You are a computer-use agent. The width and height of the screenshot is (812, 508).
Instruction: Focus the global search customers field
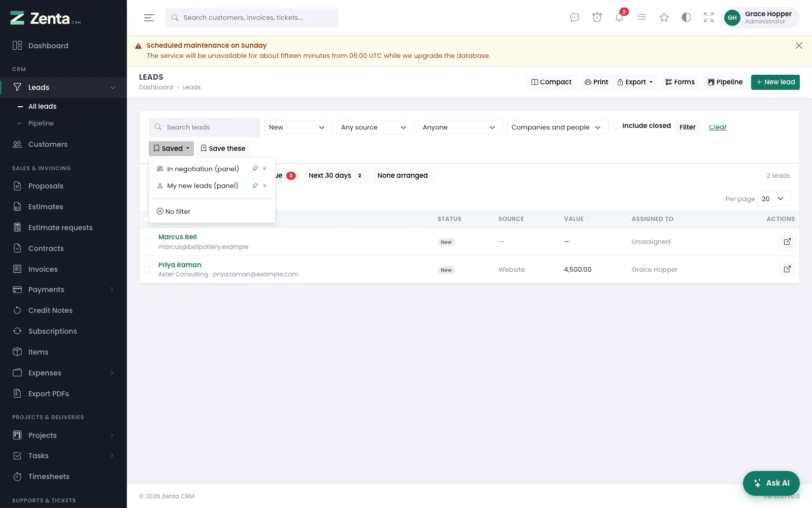pyautogui.click(x=252, y=18)
